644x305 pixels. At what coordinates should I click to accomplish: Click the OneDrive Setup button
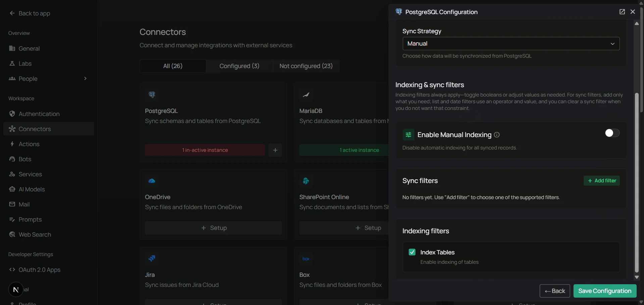(x=213, y=228)
